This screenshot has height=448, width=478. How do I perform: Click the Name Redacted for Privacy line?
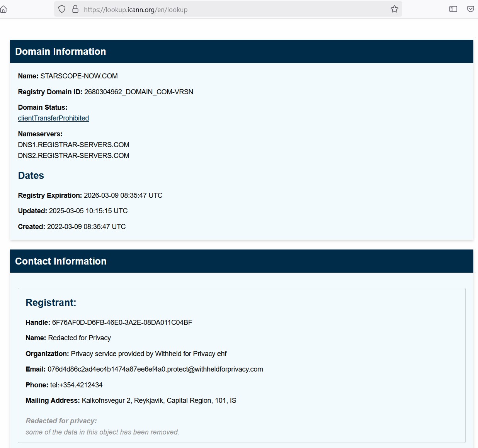(x=68, y=338)
